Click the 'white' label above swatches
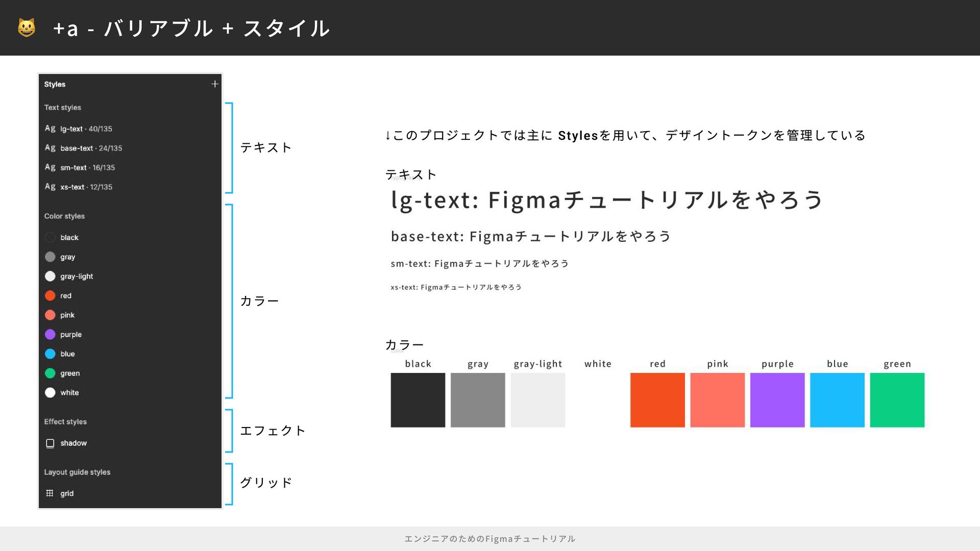Screen dimensions: 980x551 [x=598, y=364]
